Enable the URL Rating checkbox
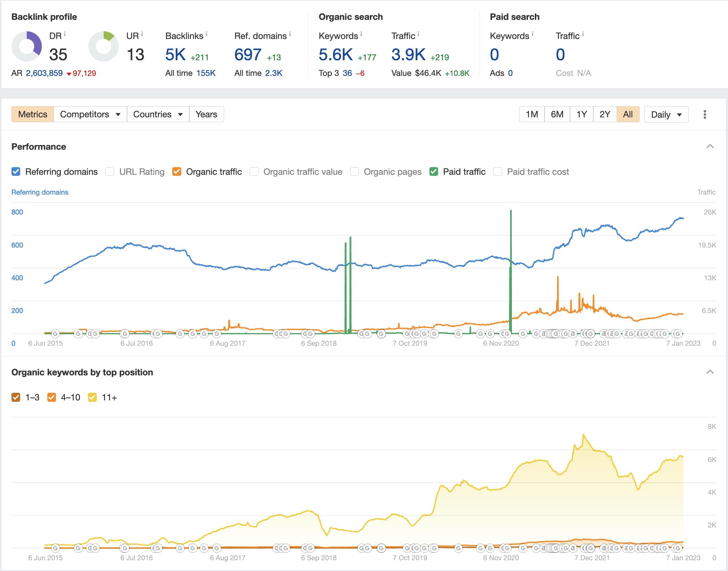The height and width of the screenshot is (571, 728). [110, 172]
